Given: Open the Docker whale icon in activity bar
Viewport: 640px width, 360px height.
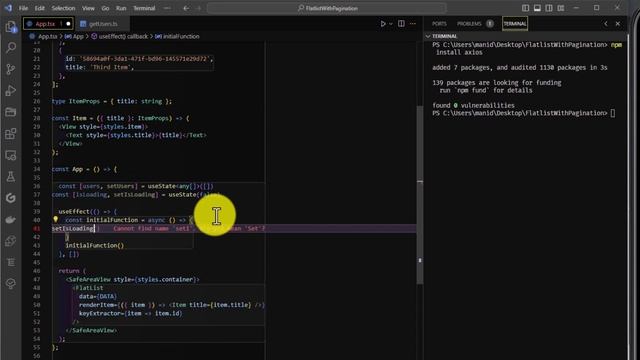Looking at the screenshot, I should (x=11, y=220).
